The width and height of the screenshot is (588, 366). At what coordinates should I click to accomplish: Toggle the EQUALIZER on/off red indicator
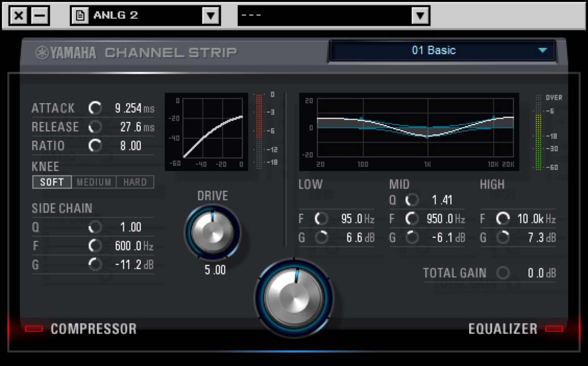[x=554, y=329]
